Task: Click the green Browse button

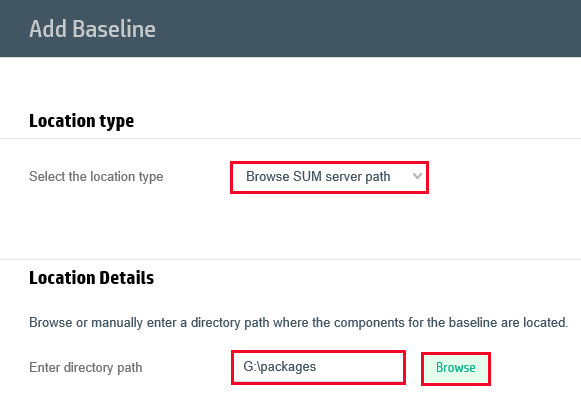Action: pyautogui.click(x=456, y=368)
